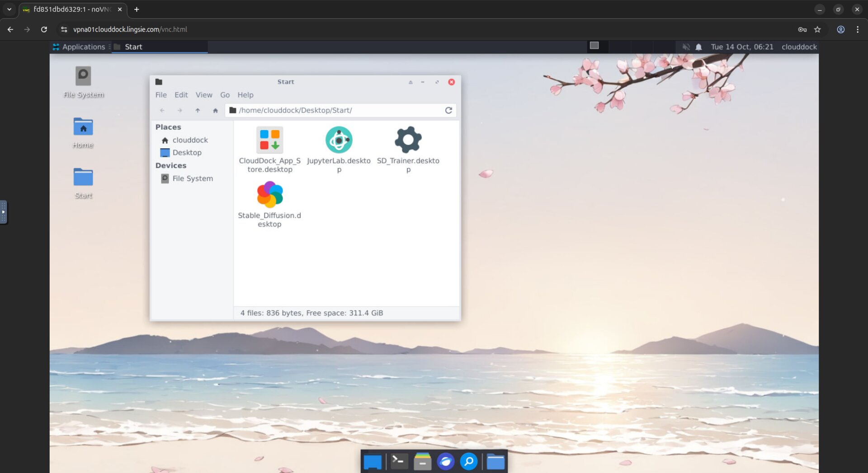This screenshot has height=473, width=868.
Task: Open SD_Trainer.desktop launcher
Action: click(x=408, y=140)
